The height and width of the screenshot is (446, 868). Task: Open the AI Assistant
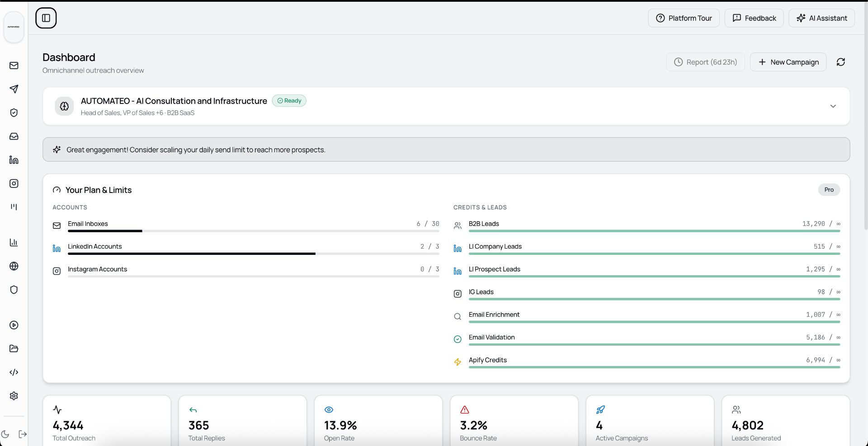(821, 18)
